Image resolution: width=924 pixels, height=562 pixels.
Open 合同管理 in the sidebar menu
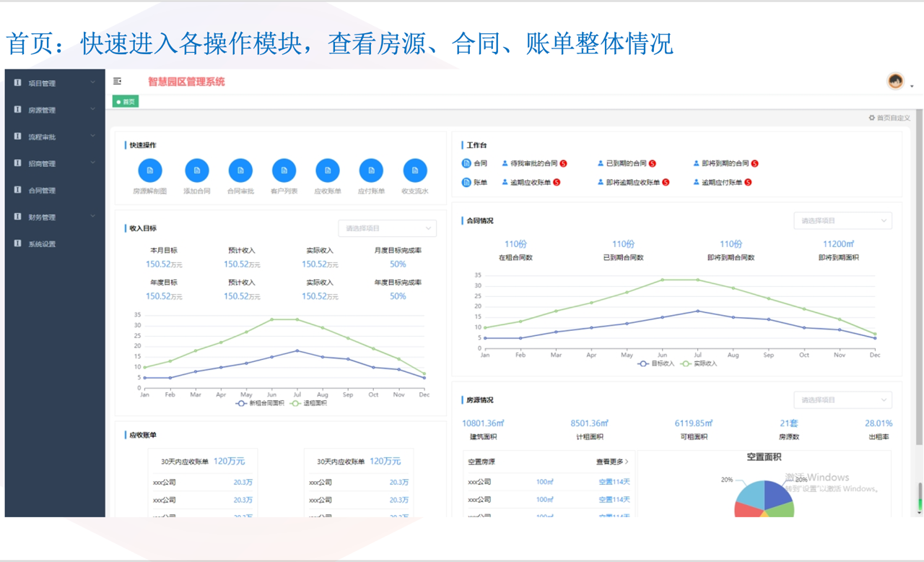click(55, 190)
